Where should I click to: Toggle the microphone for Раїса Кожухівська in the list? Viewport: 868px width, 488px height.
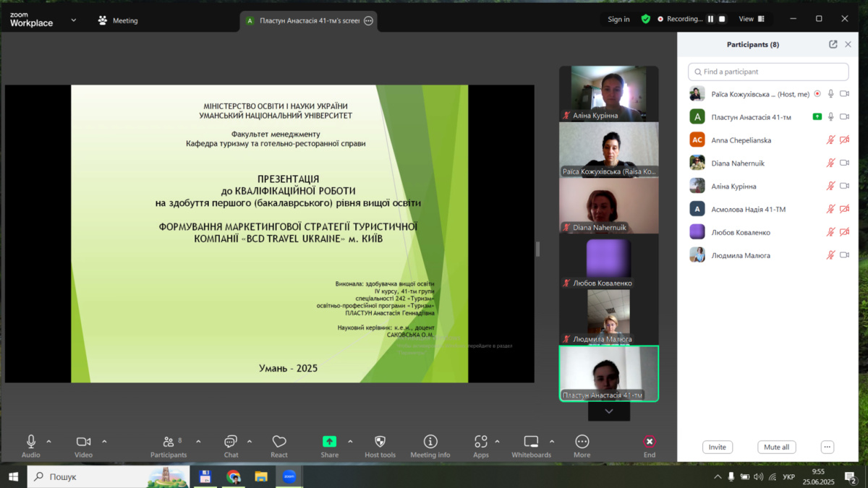click(831, 94)
